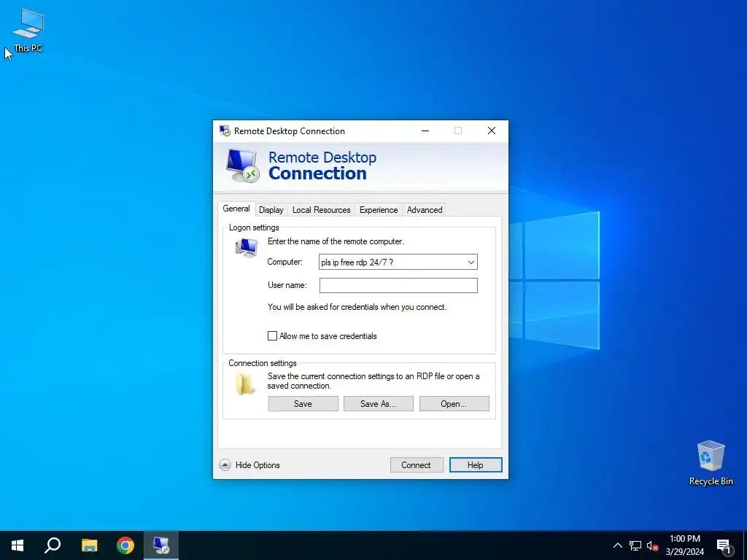Open the Windows Start menu
Screen dimensions: 747x560
pos(18,545)
